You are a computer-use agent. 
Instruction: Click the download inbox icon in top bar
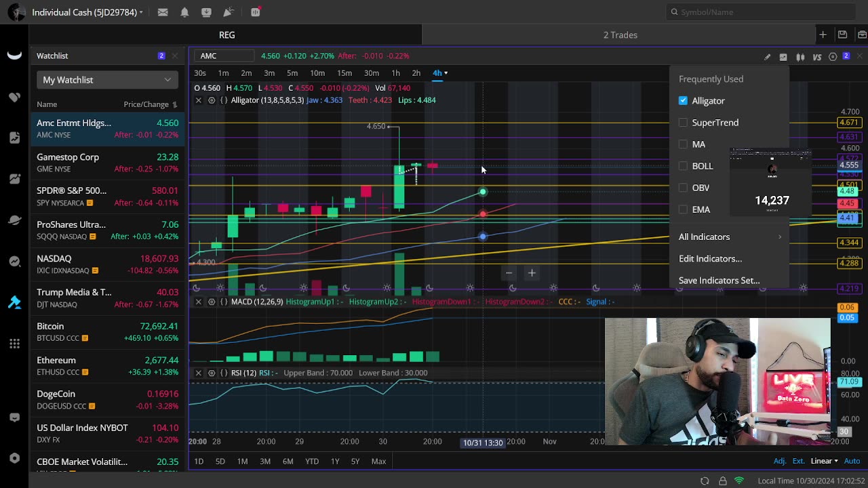(206, 12)
